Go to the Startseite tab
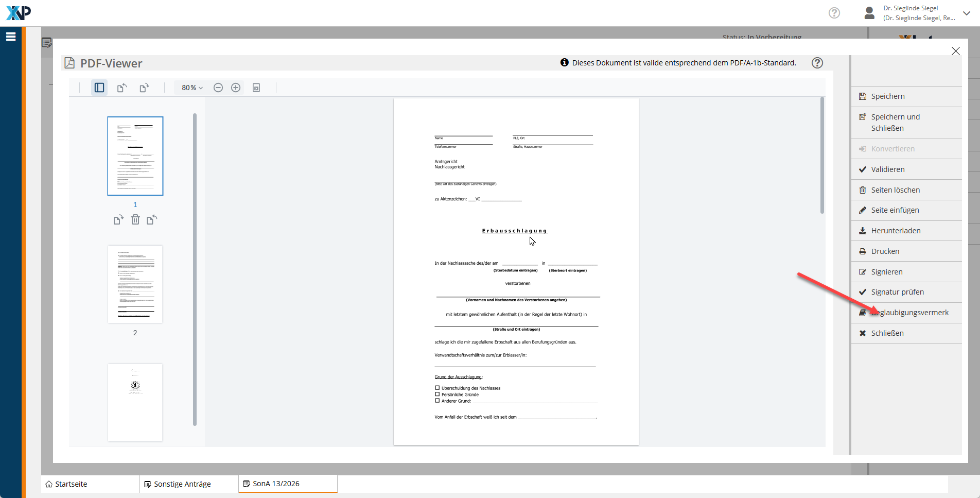980x498 pixels. 71,484
